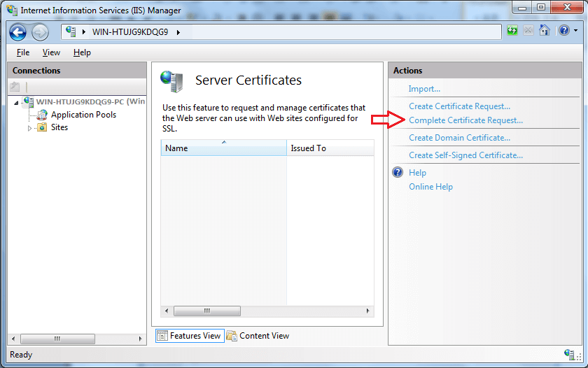Click the certificate list horizontal scrollbar thumb

207,311
